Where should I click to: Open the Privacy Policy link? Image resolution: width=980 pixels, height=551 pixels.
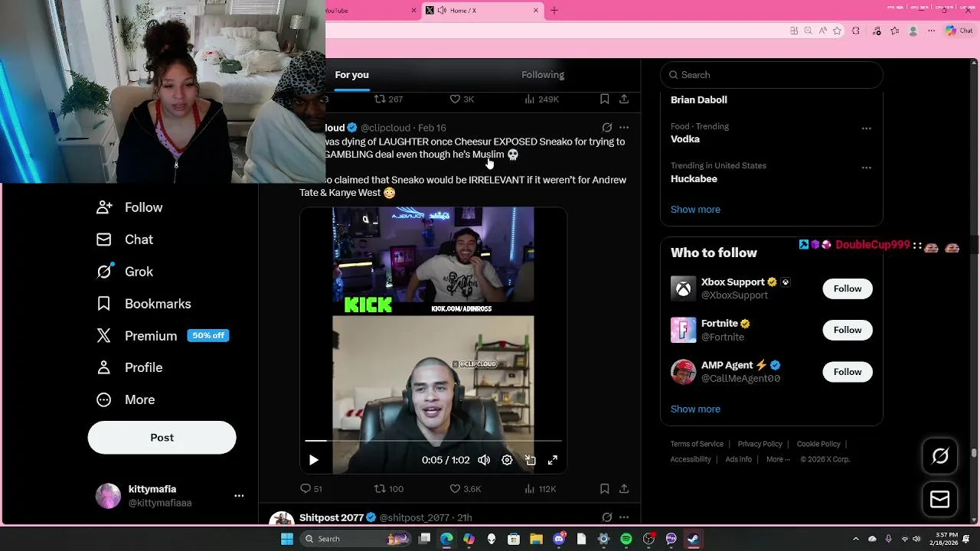[759, 444]
